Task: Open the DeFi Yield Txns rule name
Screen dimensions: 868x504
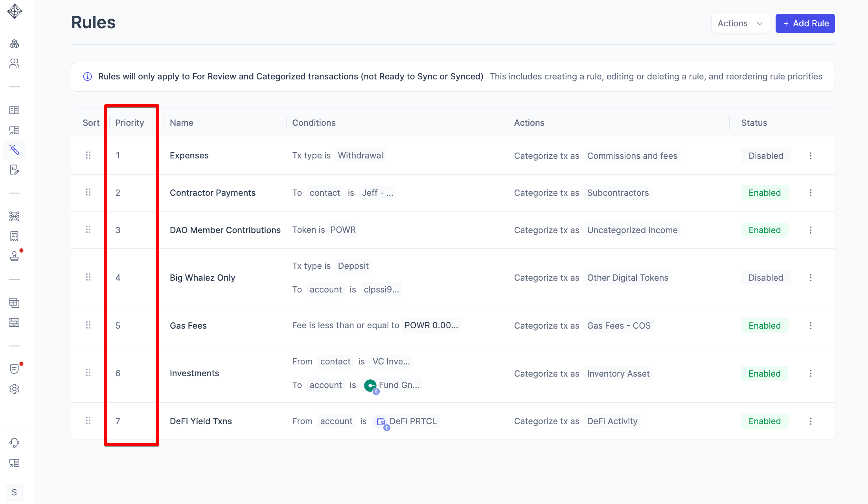Action: [200, 421]
